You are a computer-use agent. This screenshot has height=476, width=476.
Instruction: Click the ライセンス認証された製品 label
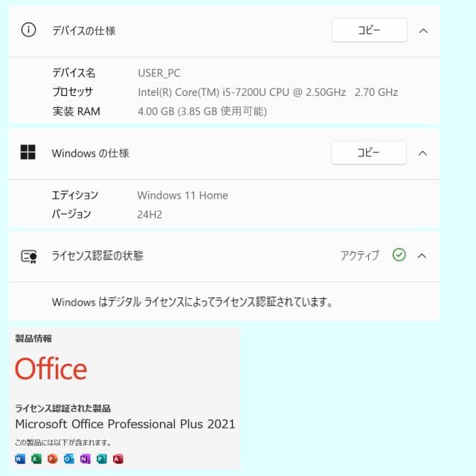(62, 408)
